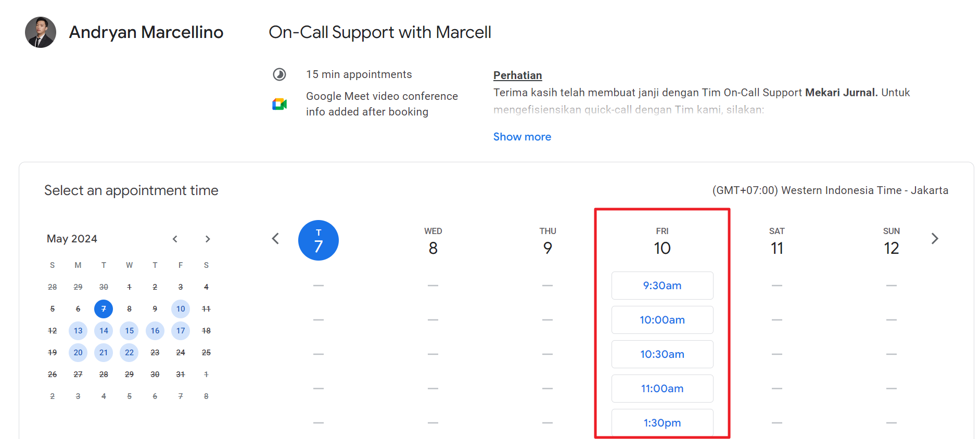Select the 10:30am time slot

(x=662, y=354)
